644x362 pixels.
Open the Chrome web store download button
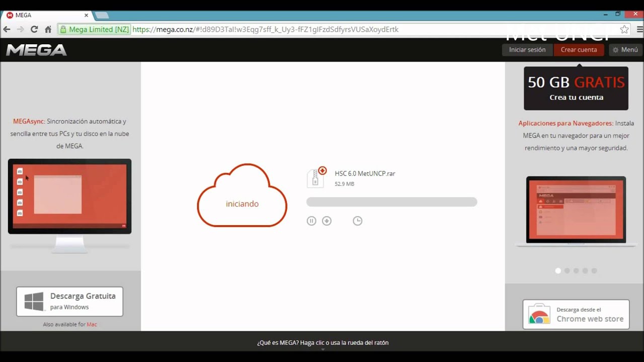pos(576,314)
